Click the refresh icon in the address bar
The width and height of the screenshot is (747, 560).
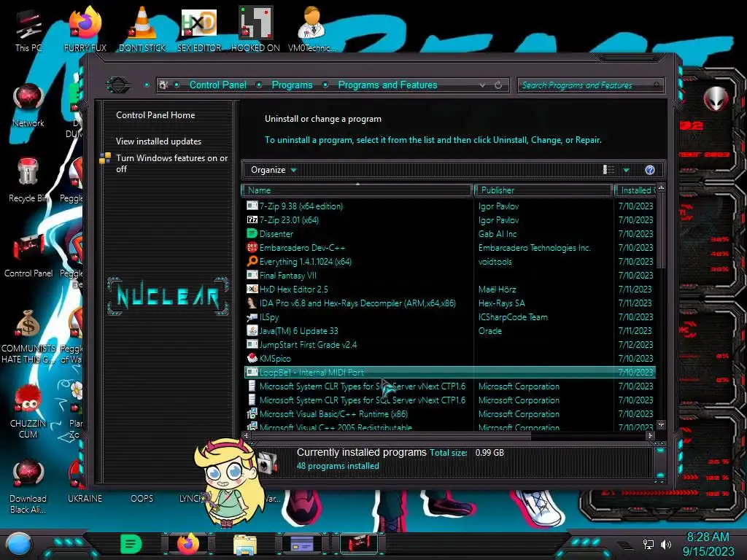coord(498,85)
